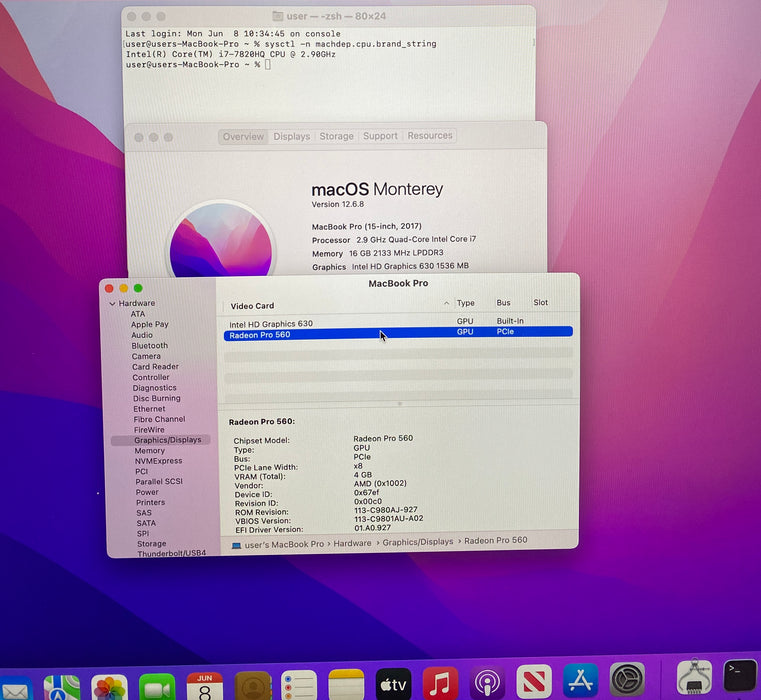
Task: Select Parallel SCSI in the sidebar
Action: coord(159,482)
